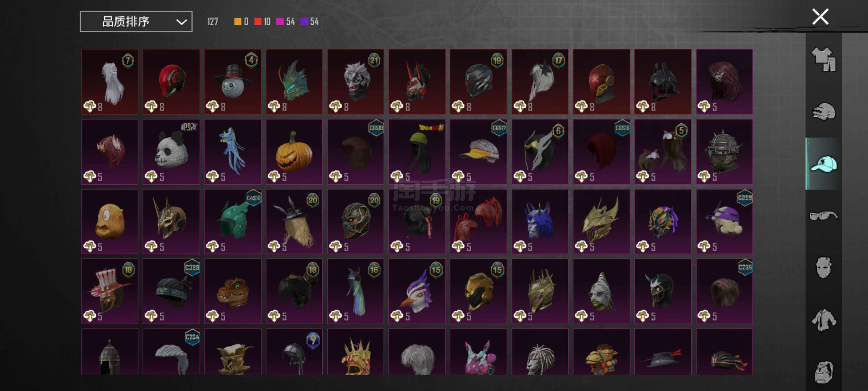Select the green dinosaur head item
The width and height of the screenshot is (868, 391).
pos(232,291)
